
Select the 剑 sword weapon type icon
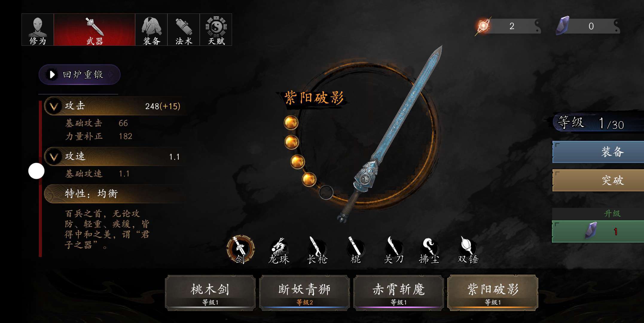point(240,250)
